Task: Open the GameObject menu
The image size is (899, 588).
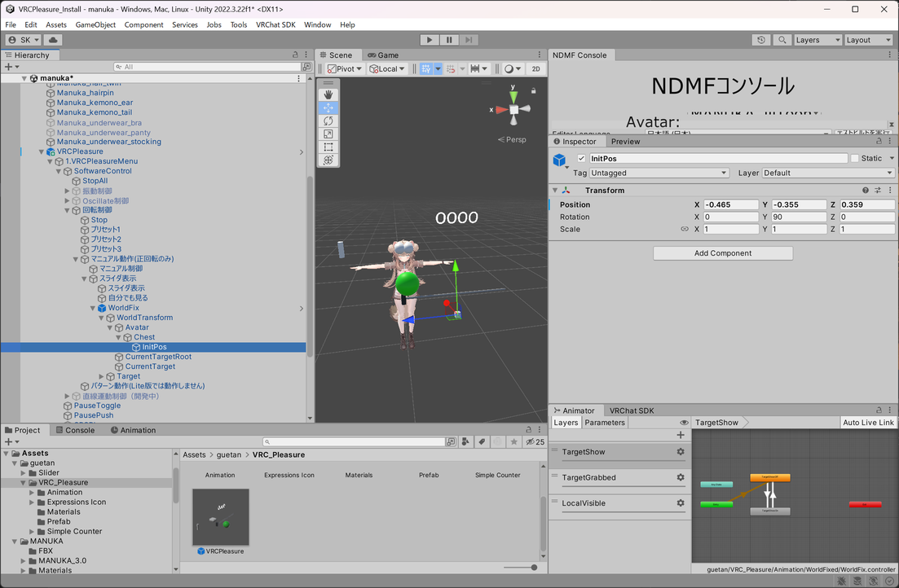Action: [x=95, y=24]
